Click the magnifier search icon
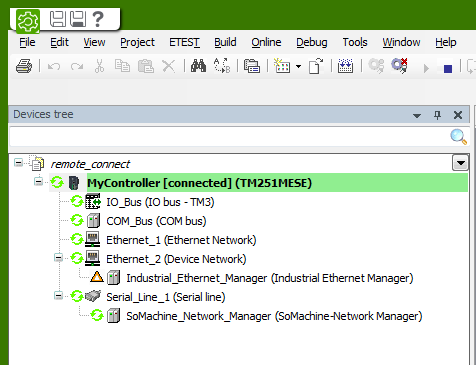The height and width of the screenshot is (365, 476). (x=459, y=137)
